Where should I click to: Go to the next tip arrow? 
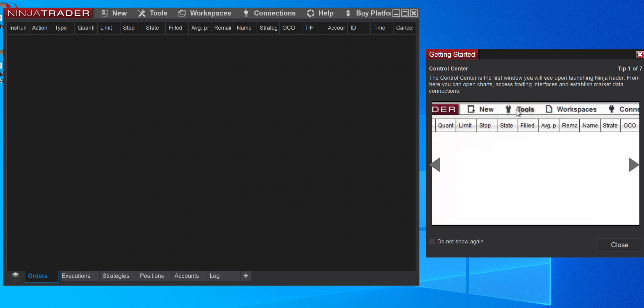634,165
